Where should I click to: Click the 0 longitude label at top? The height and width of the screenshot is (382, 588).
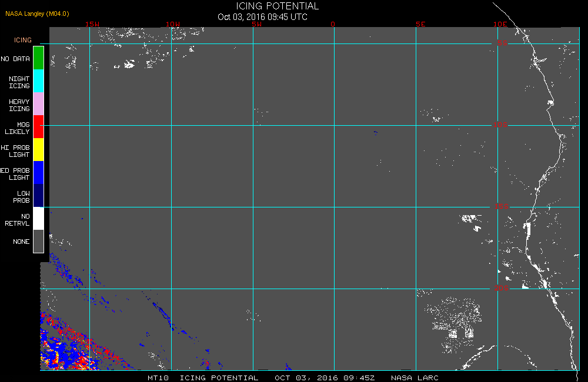[333, 24]
